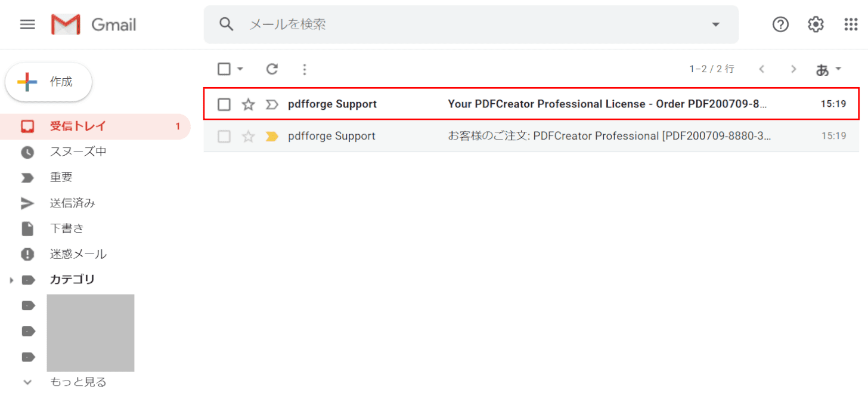Open the Your PDFCreator Professional License email
This screenshot has width=868, height=405.
[532, 104]
